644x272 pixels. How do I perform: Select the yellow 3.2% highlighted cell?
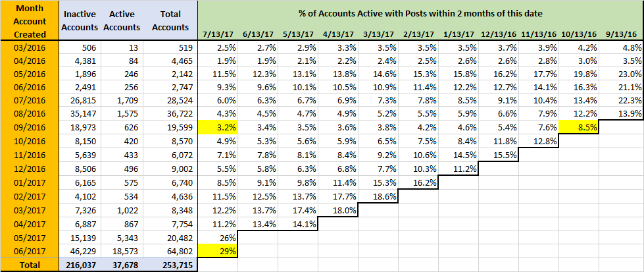[x=218, y=127]
